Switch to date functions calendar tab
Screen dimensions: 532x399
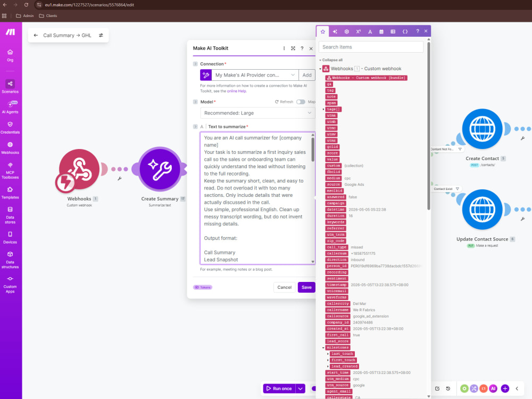[x=381, y=31]
